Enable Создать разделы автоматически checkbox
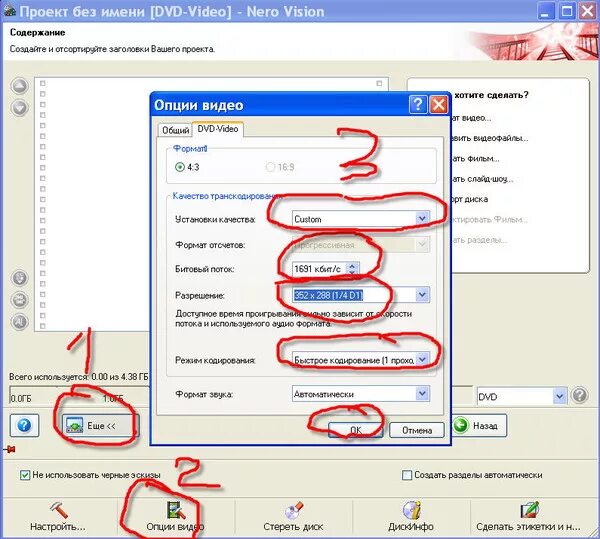 407,475
